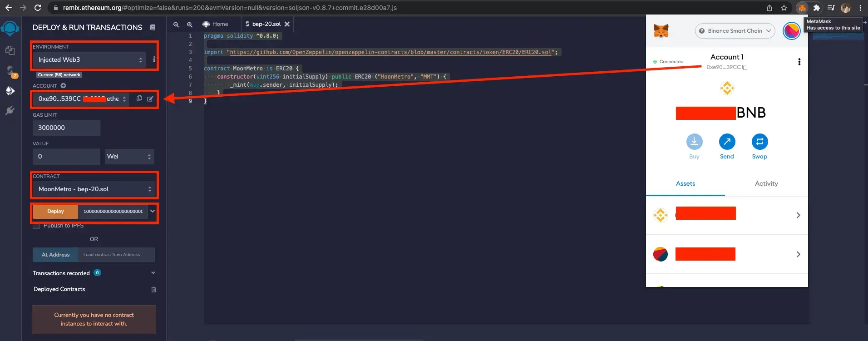868x341 pixels.
Task: Sign a message with account icon
Action: click(150, 99)
